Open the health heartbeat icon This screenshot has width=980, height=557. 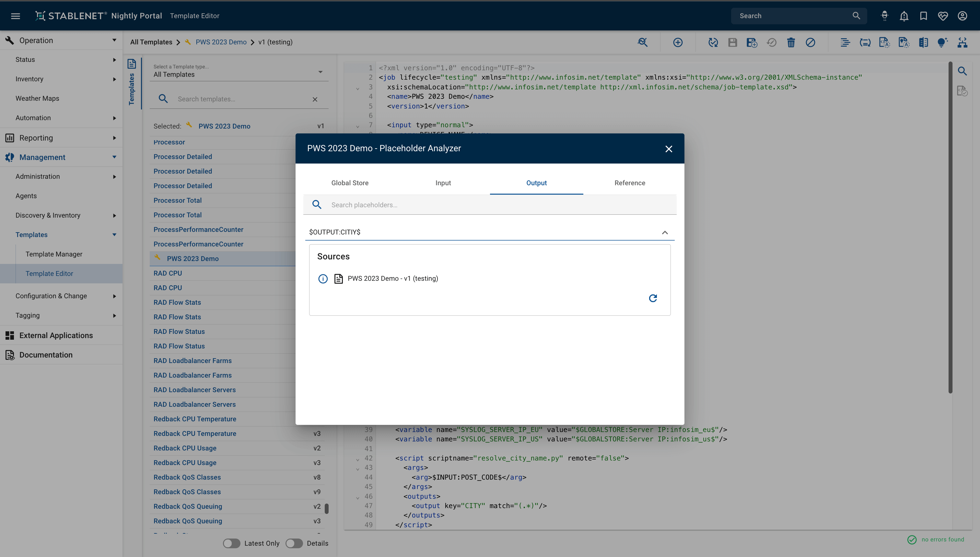tap(943, 16)
